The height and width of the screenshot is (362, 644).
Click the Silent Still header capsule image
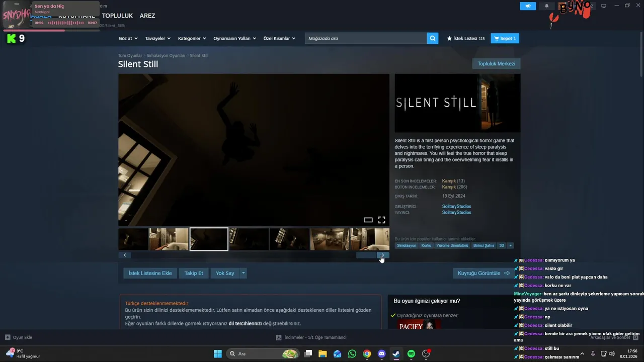coord(457,103)
